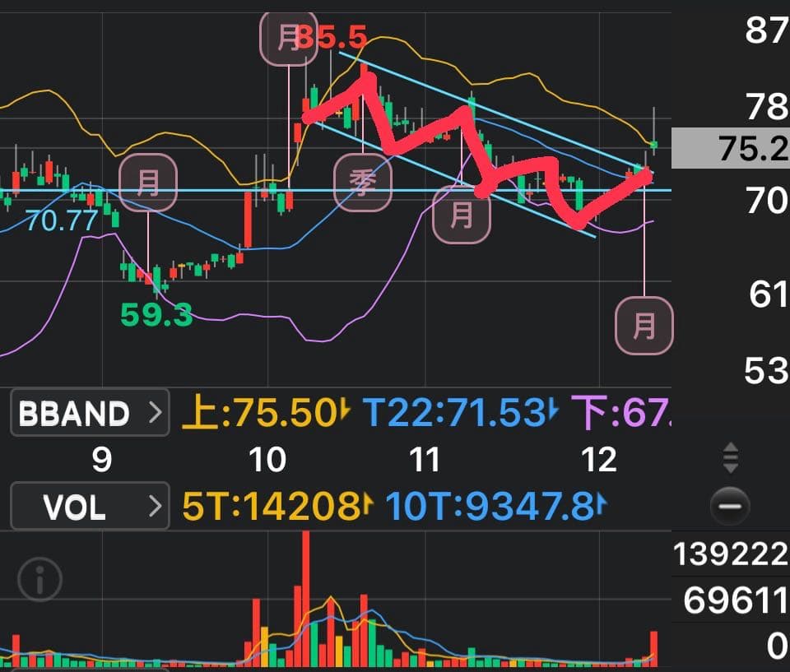This screenshot has height=672, width=790.
Task: Click the 61 price axis label
Action: click(x=768, y=294)
